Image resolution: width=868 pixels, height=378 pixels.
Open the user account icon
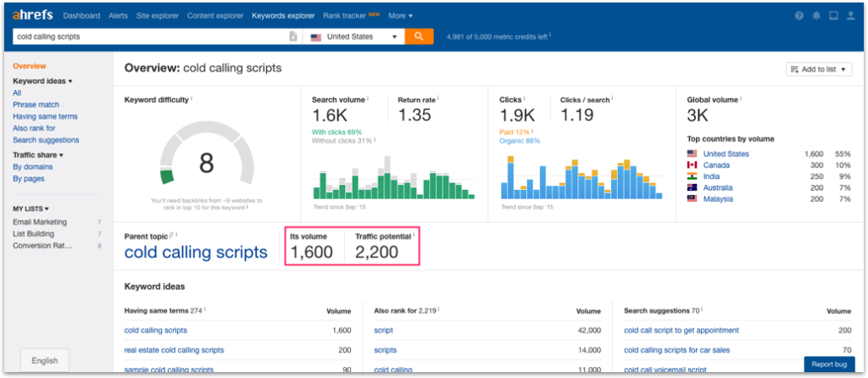(x=850, y=16)
